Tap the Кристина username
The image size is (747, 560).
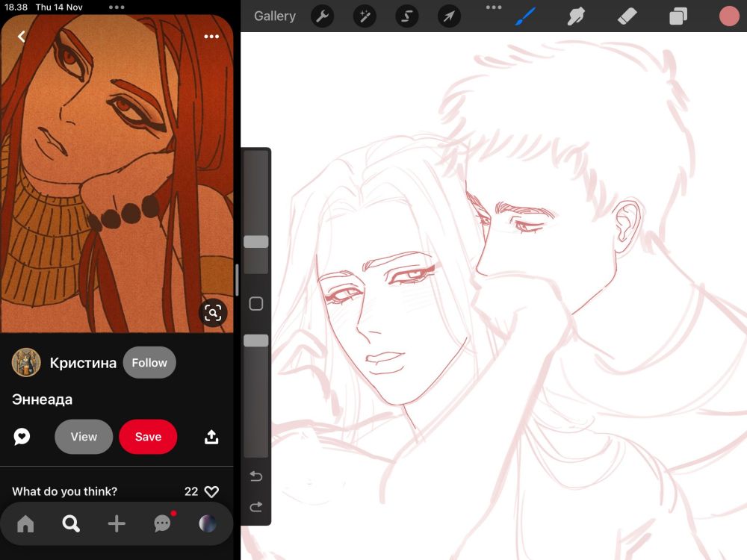[x=83, y=363]
